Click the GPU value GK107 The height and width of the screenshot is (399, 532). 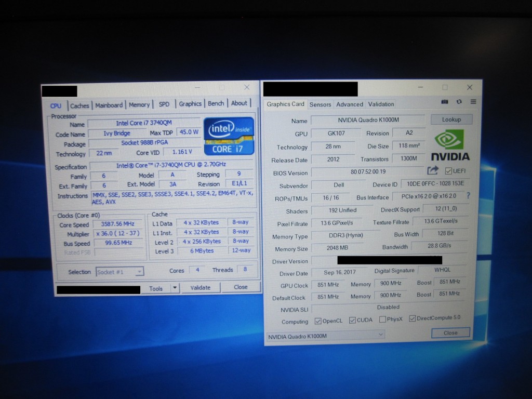(336, 133)
